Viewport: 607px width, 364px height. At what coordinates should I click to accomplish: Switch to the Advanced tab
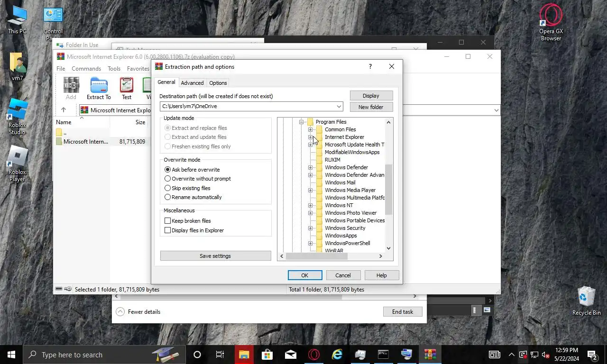192,83
